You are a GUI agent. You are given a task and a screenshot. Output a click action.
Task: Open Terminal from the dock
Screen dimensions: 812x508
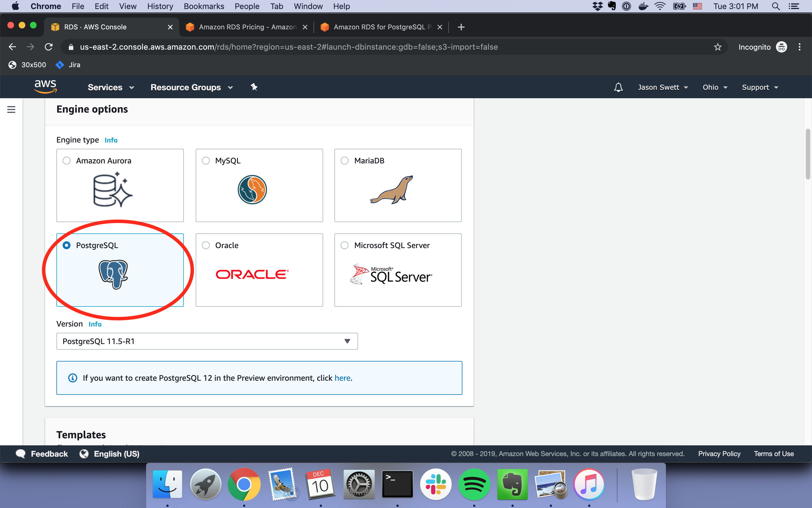coord(397,484)
